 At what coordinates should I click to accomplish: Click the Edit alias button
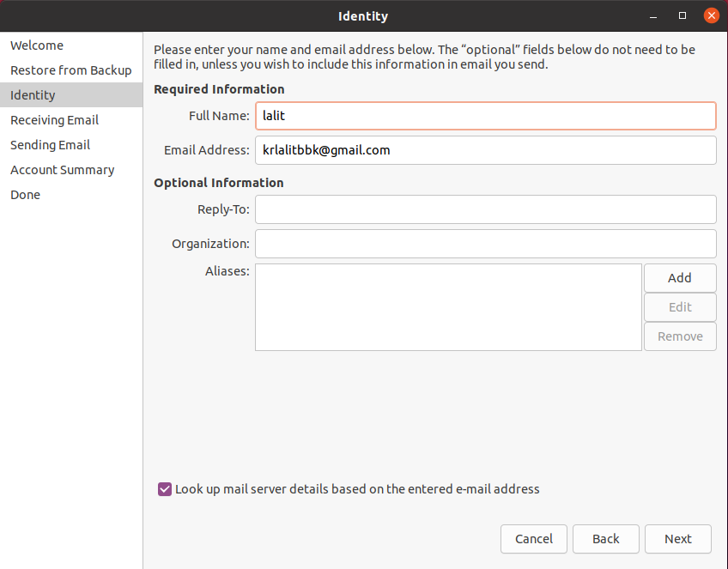coord(679,306)
